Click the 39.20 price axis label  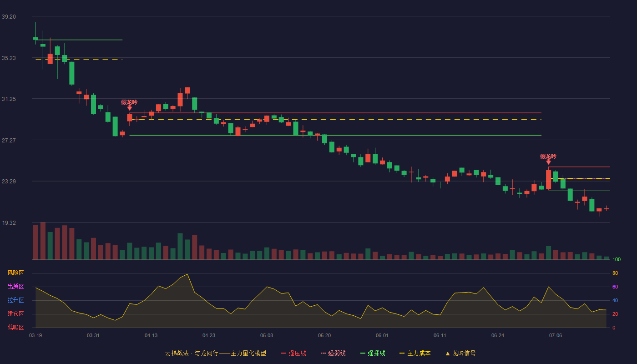9,17
